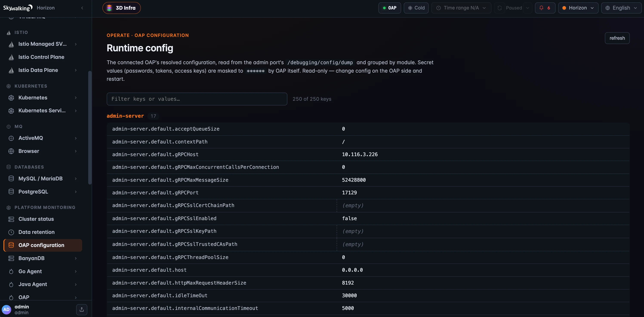Select the idleTimeOut value 30000
The width and height of the screenshot is (644, 317).
(349, 296)
